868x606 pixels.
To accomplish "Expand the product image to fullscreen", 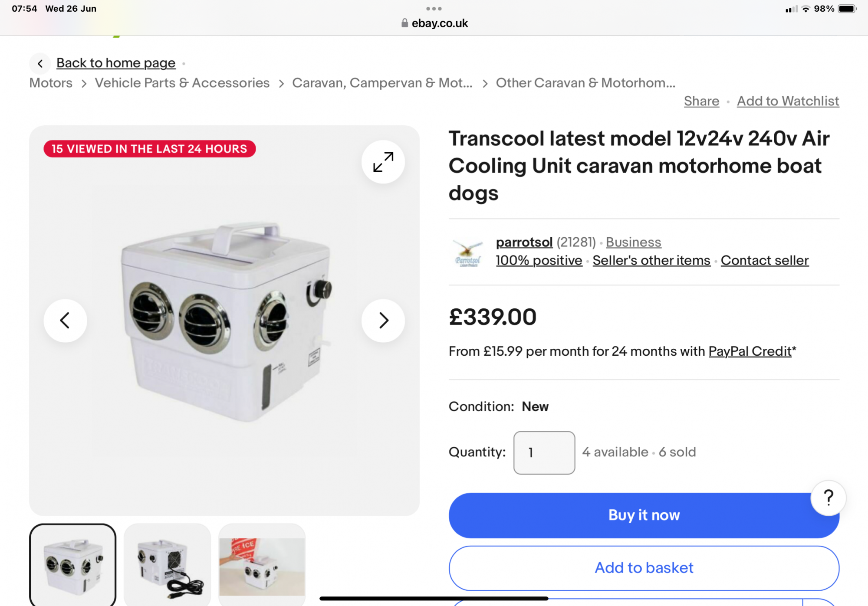I will point(383,162).
